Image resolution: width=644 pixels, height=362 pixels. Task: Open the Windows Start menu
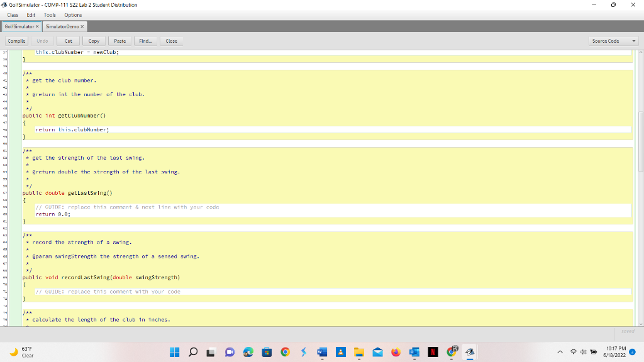click(175, 352)
